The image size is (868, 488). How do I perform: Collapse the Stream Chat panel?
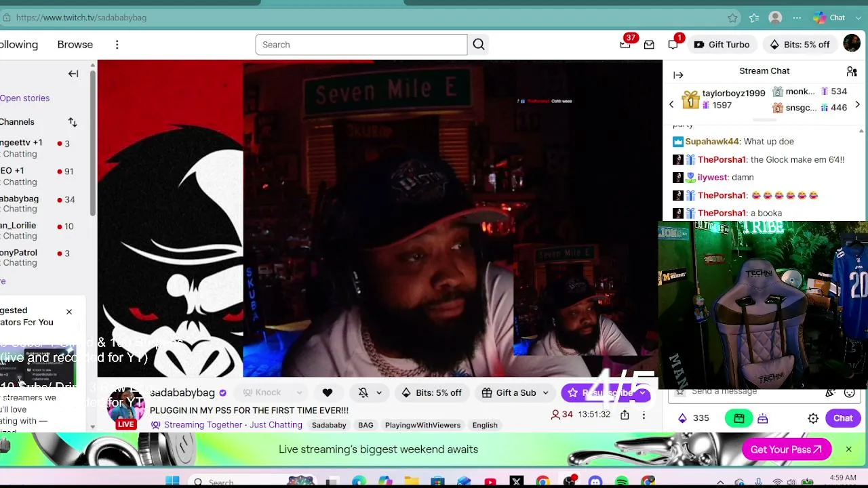[678, 75]
